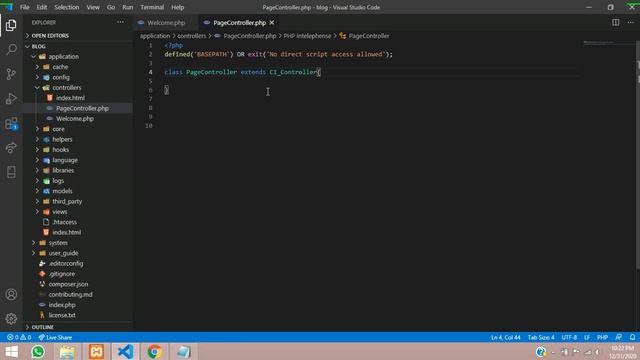
Task: Open Google Chrome from the taskbar
Action: [x=155, y=351]
